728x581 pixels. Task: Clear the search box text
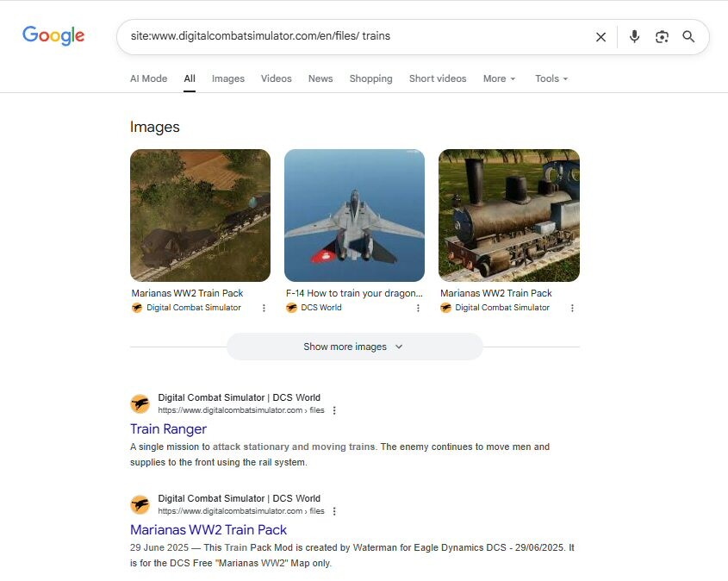coord(600,37)
